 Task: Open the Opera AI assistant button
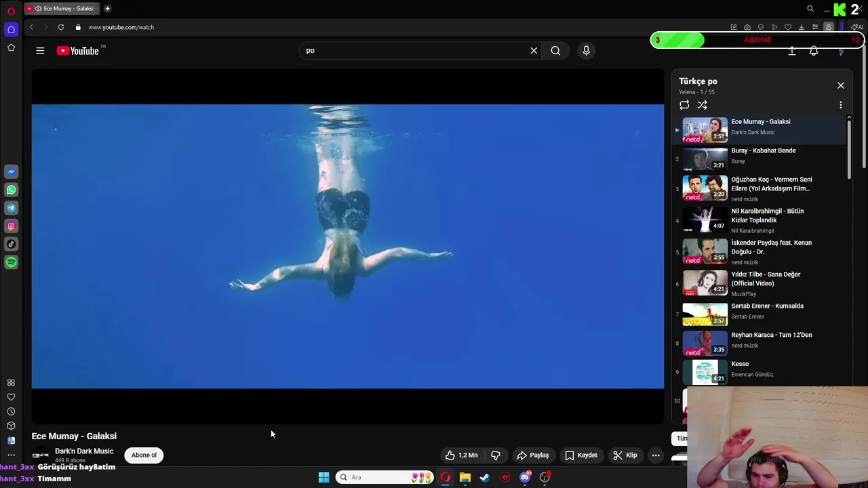coord(859,27)
